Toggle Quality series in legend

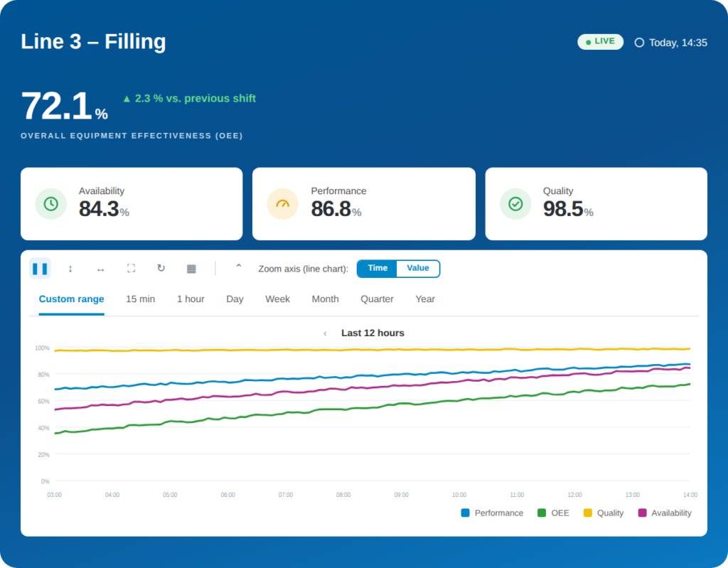pyautogui.click(x=604, y=513)
